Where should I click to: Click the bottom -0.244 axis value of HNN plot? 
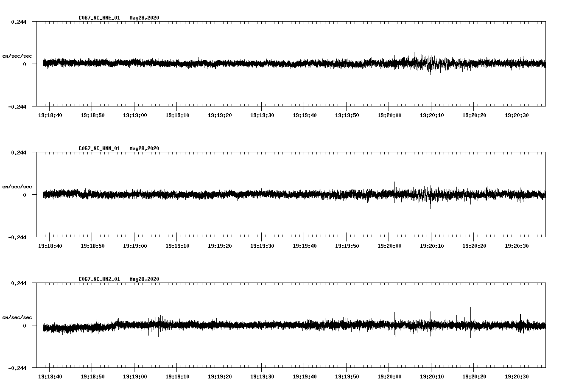coord(17,238)
